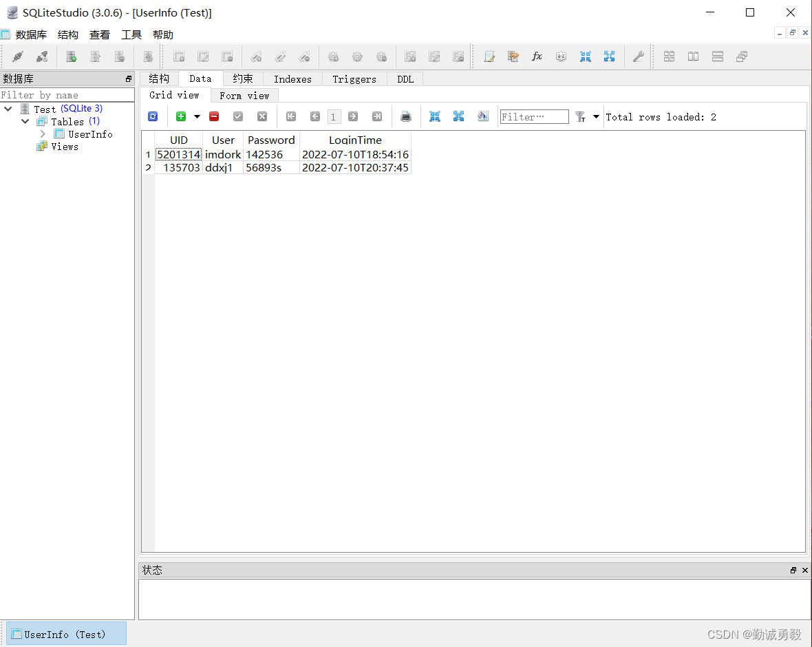Click the edit database icon

[x=95, y=56]
